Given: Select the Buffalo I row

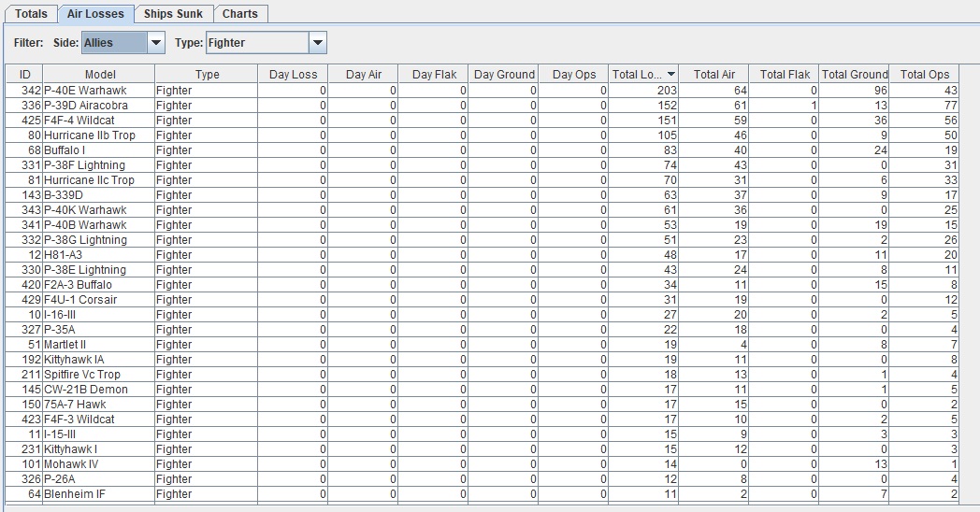Looking at the screenshot, I should [x=482, y=150].
